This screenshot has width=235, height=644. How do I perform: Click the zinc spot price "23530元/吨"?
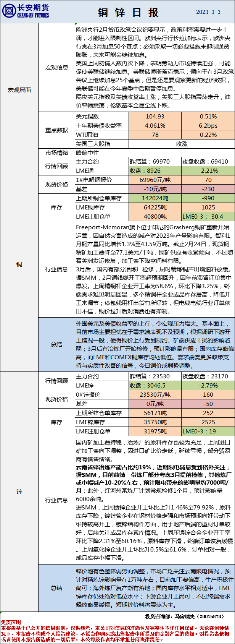(x=155, y=395)
